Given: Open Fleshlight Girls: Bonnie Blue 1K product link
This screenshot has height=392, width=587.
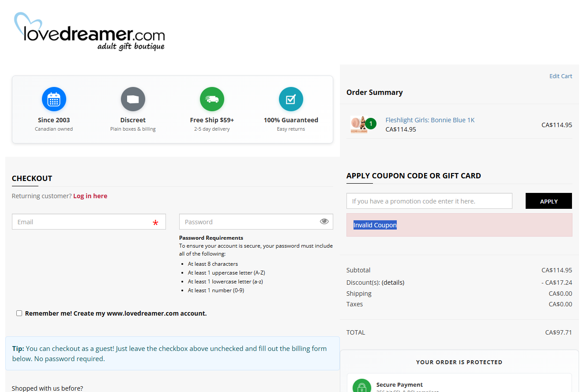Looking at the screenshot, I should point(430,120).
